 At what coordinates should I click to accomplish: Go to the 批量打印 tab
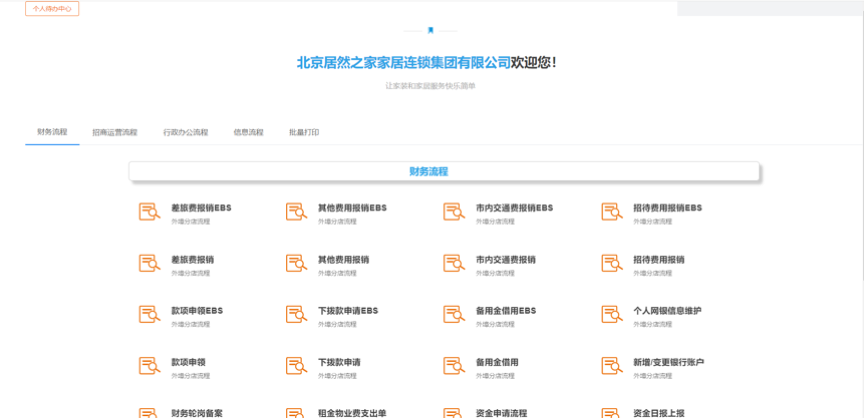pos(304,132)
